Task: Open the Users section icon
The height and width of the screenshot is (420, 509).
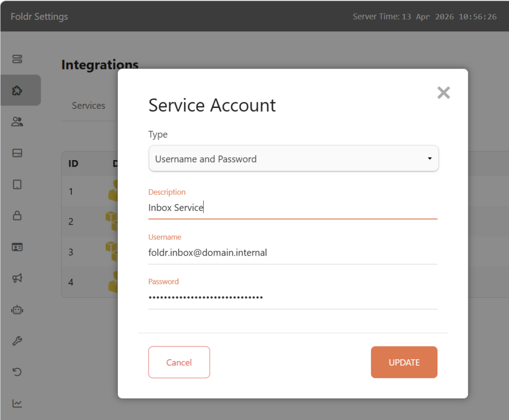Action: tap(17, 122)
